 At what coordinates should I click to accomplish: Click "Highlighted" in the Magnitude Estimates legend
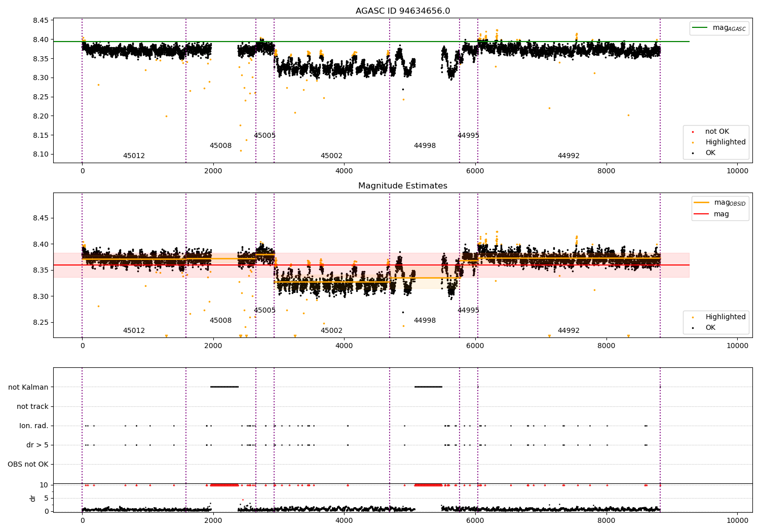click(726, 317)
